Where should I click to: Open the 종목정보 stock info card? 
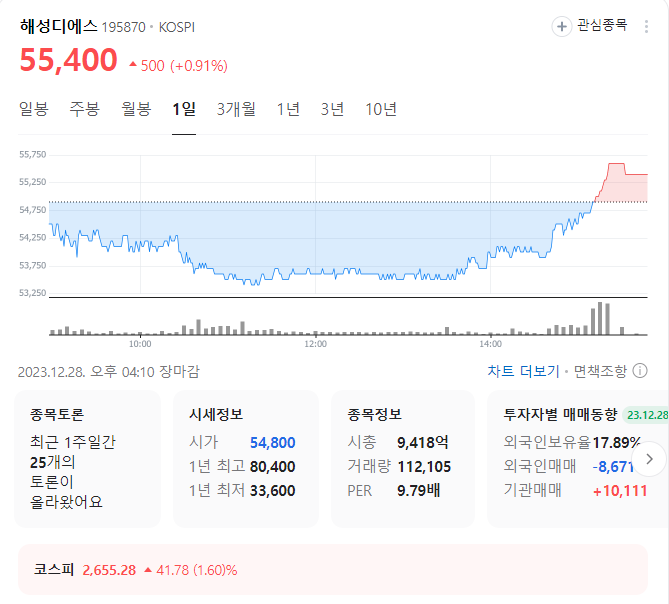[403, 459]
